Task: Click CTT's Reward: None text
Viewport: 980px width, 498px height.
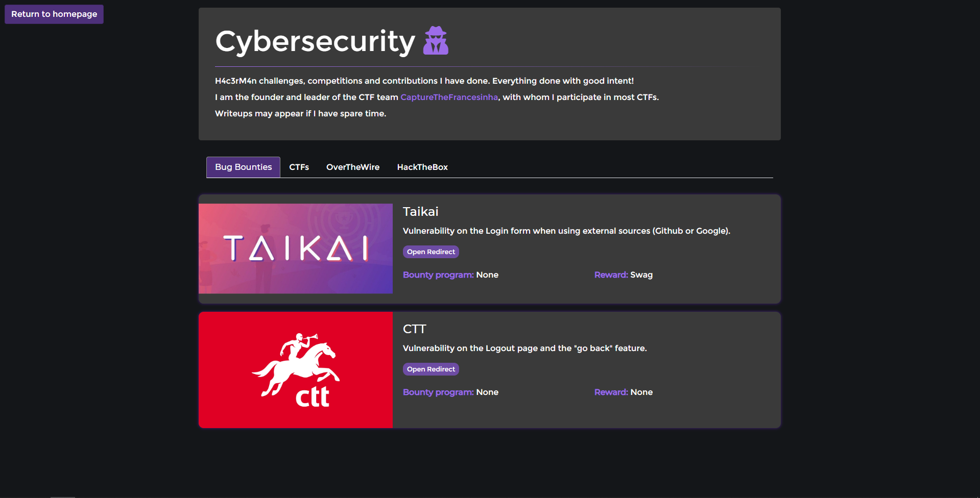Action: 624,392
